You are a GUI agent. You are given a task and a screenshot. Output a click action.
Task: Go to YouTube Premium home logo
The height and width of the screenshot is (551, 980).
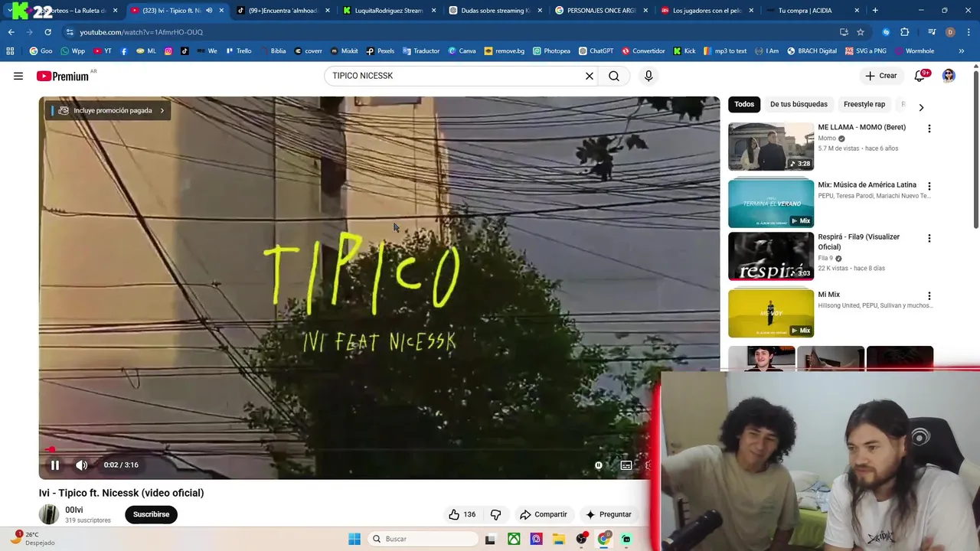63,76
